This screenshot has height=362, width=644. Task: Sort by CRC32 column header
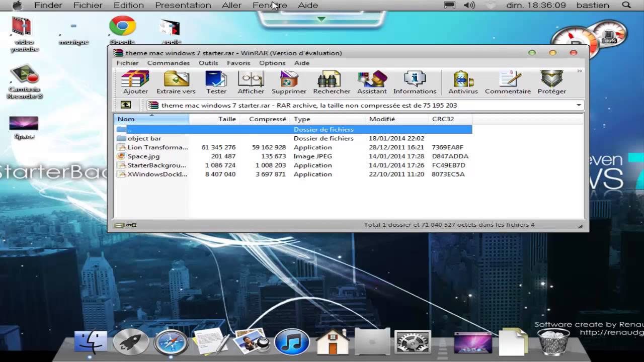pyautogui.click(x=450, y=119)
